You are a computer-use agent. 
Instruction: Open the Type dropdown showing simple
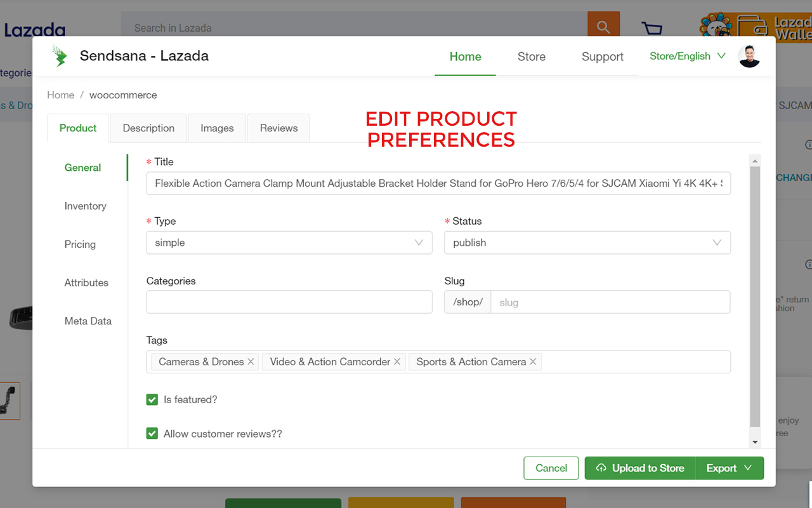point(289,243)
